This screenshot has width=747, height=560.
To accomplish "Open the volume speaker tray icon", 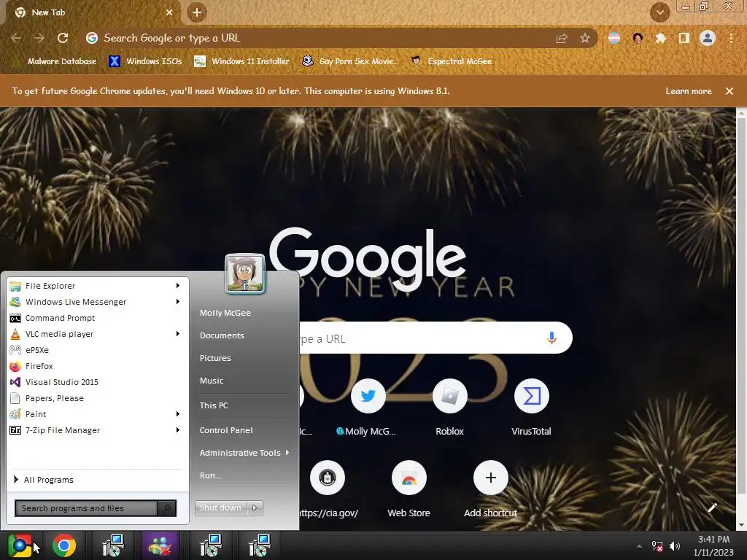I will [x=675, y=546].
